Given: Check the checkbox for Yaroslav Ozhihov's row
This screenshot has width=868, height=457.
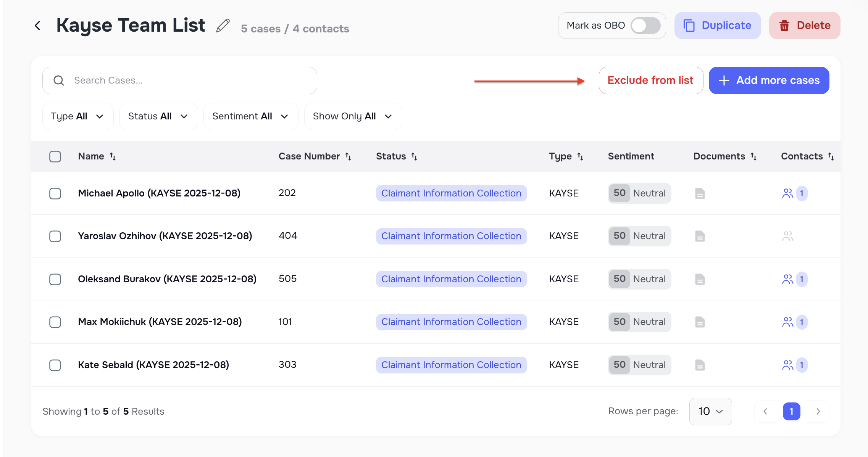Looking at the screenshot, I should click(55, 236).
